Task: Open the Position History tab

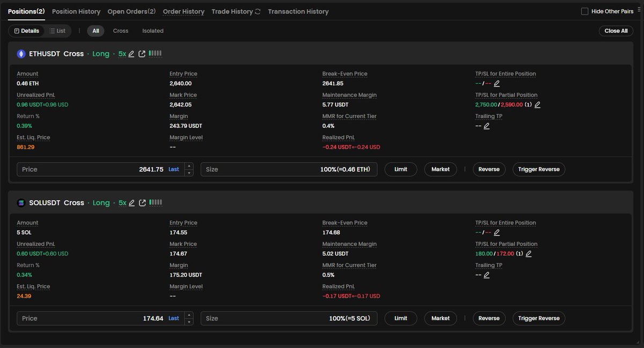Action: (x=76, y=11)
